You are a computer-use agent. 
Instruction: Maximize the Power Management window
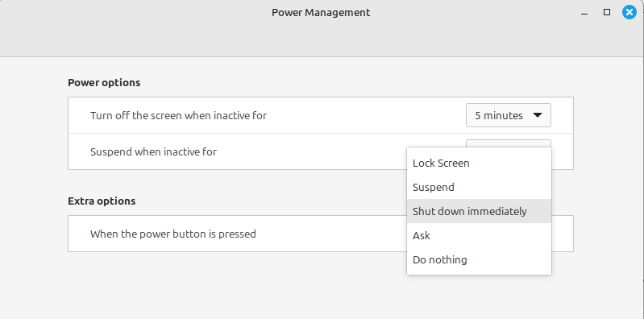pyautogui.click(x=607, y=12)
